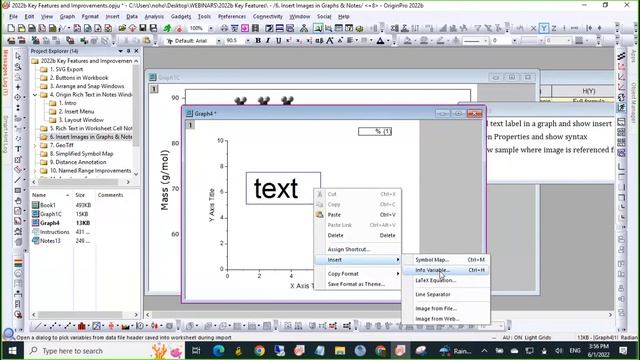
Task: Select the Pointer tool in the left tools bar
Action: point(18,56)
